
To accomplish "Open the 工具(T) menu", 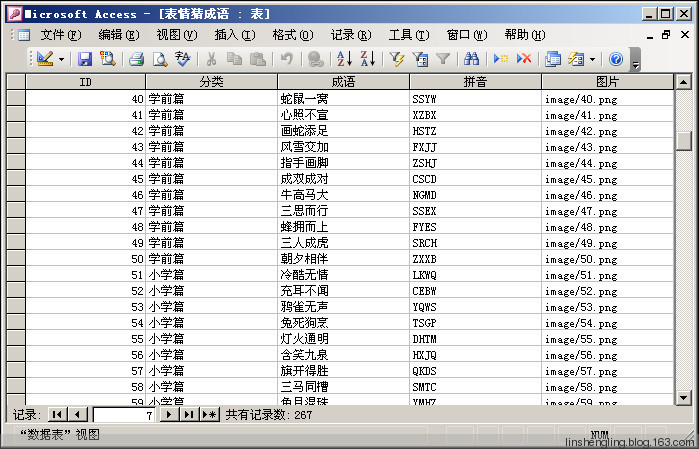I will pyautogui.click(x=409, y=35).
